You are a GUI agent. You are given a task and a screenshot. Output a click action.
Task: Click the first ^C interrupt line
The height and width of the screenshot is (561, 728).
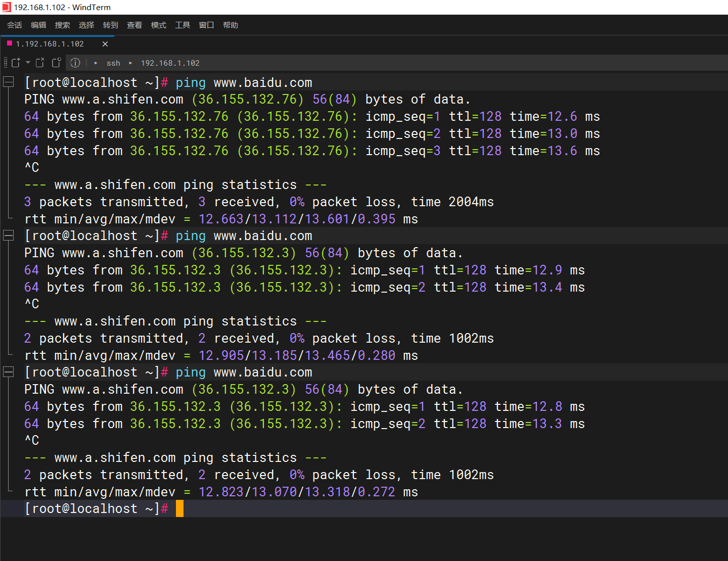32,167
